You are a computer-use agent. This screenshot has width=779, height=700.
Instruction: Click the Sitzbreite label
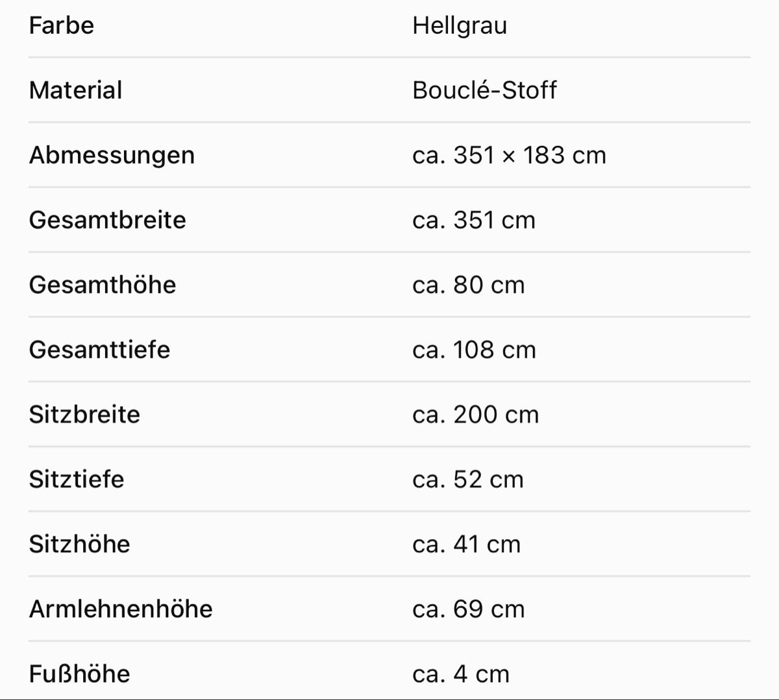pyautogui.click(x=84, y=415)
